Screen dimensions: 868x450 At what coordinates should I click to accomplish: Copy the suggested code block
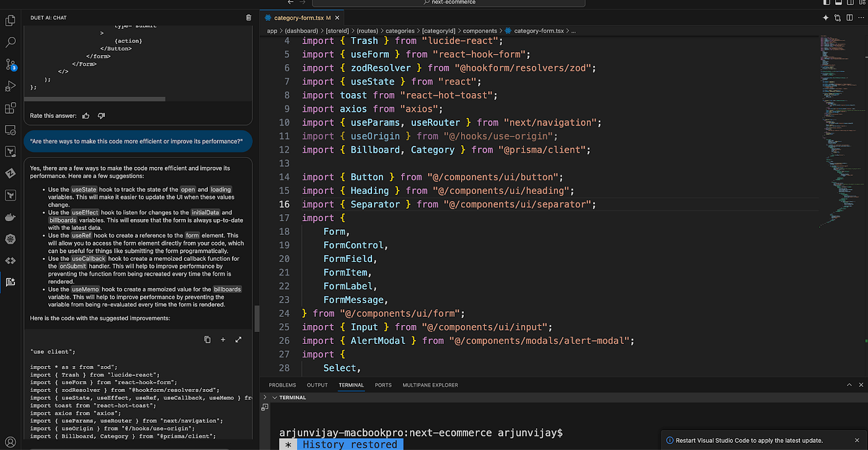click(208, 340)
